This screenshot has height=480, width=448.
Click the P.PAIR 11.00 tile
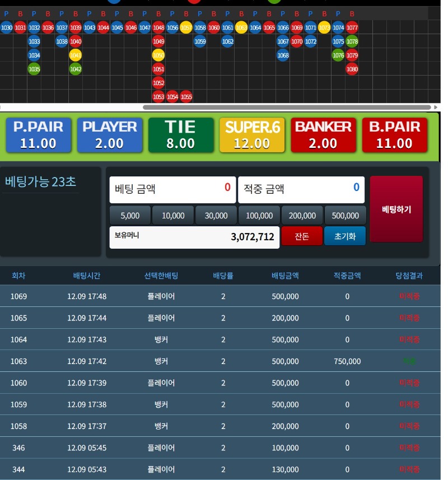coord(38,135)
